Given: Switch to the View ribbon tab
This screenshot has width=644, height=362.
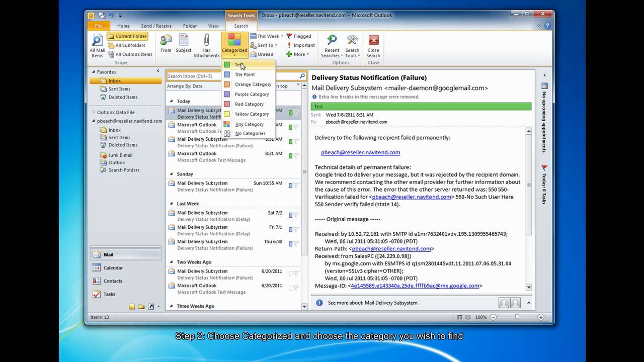Looking at the screenshot, I should tap(213, 26).
